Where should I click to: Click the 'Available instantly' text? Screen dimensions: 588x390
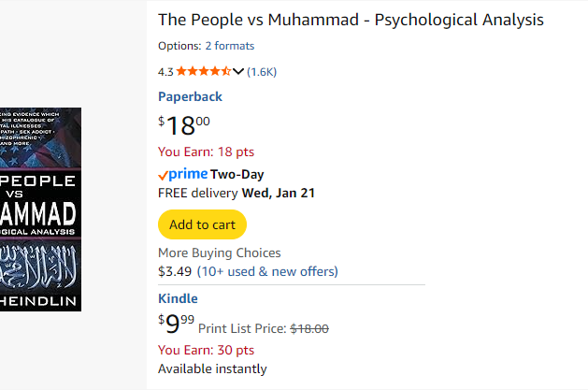pyautogui.click(x=212, y=368)
